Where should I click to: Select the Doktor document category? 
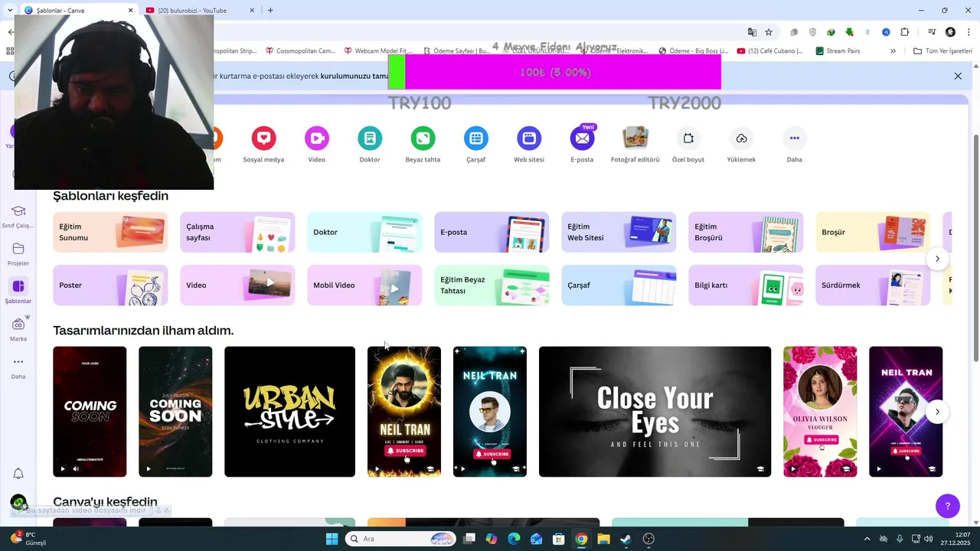[370, 139]
